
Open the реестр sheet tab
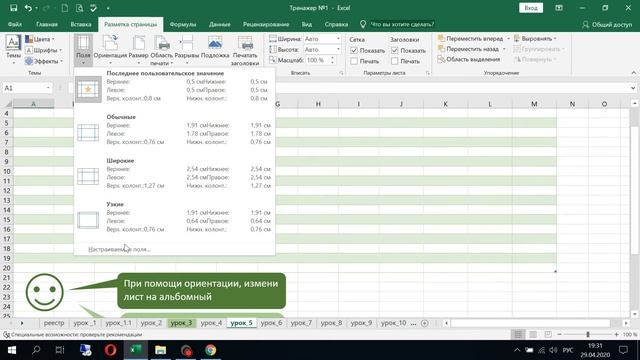54,323
